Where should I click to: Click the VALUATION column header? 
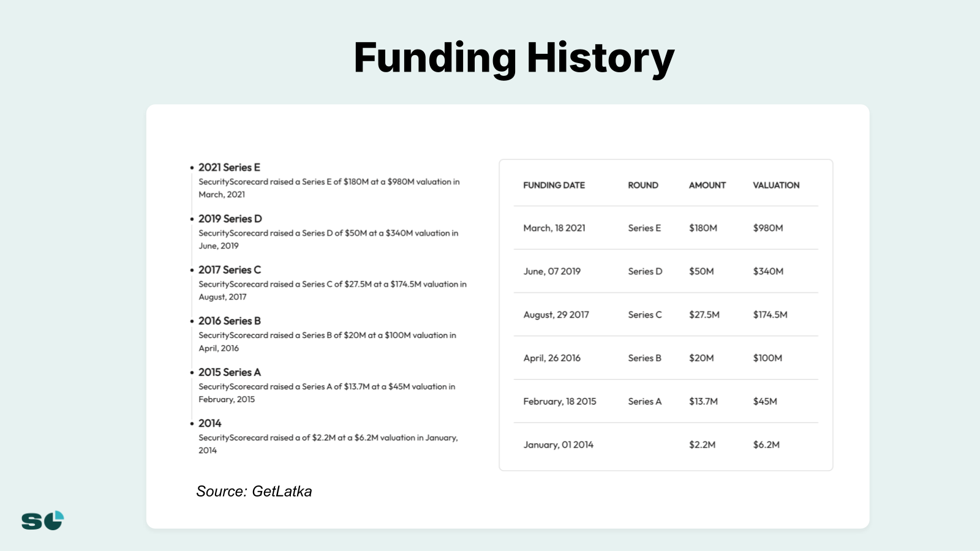click(776, 185)
